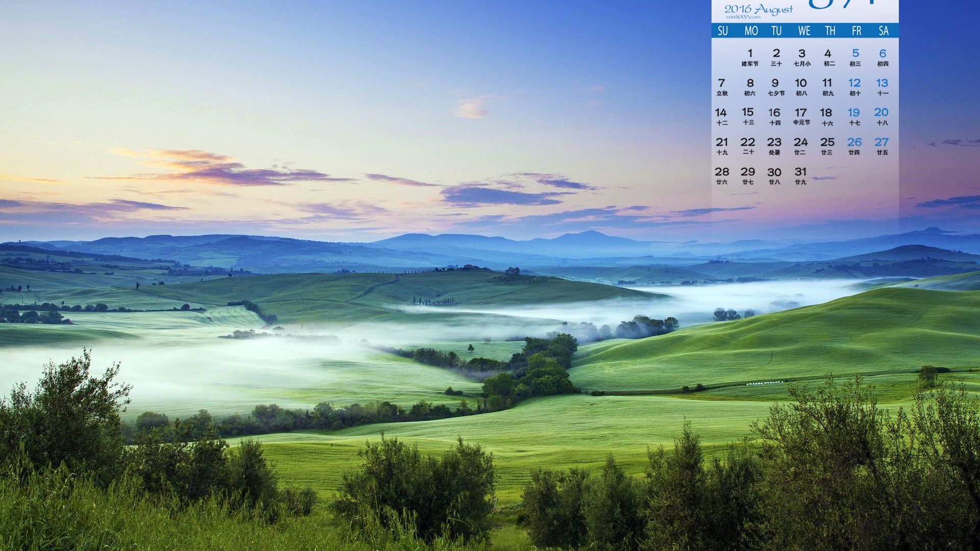Select the SU weekday header
This screenshot has width=980, height=551.
coord(723,31)
